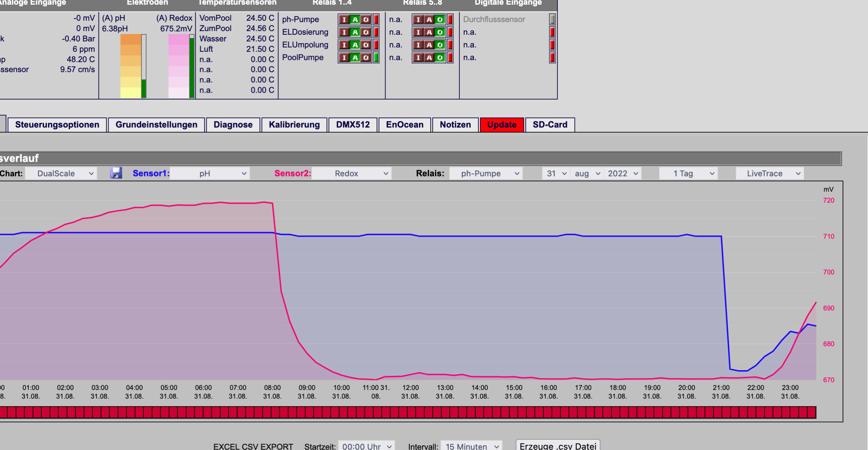
Task: Open the Diagnose tab
Action: 233,125
